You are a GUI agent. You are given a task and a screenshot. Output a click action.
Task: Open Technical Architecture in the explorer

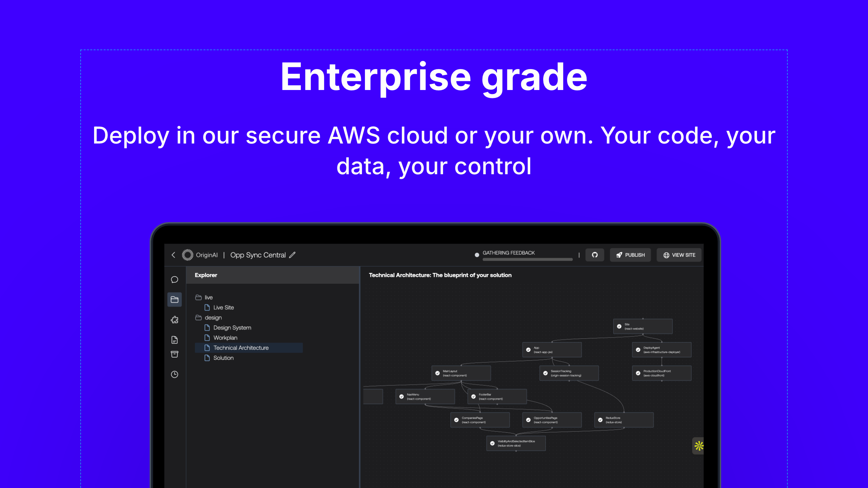(x=241, y=348)
